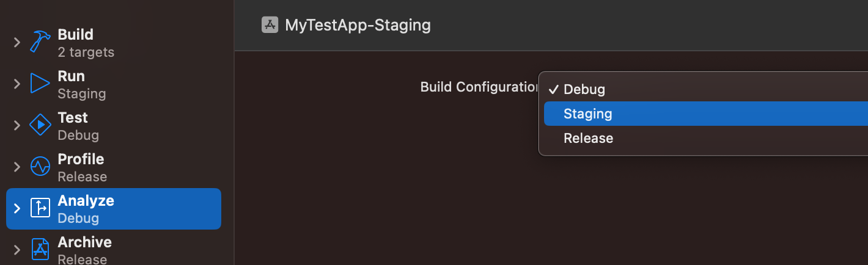Expand the Analyze action disclosure chevron
This screenshot has height=265, width=868.
(17, 208)
